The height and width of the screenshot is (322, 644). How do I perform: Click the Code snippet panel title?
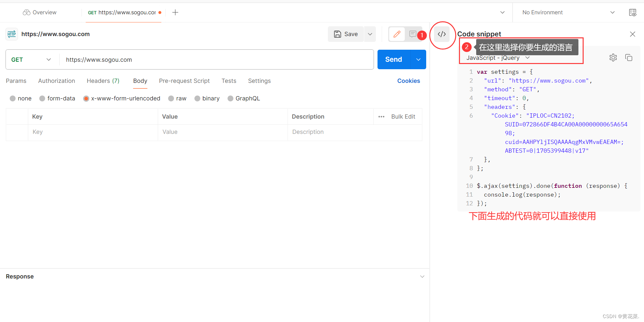479,34
